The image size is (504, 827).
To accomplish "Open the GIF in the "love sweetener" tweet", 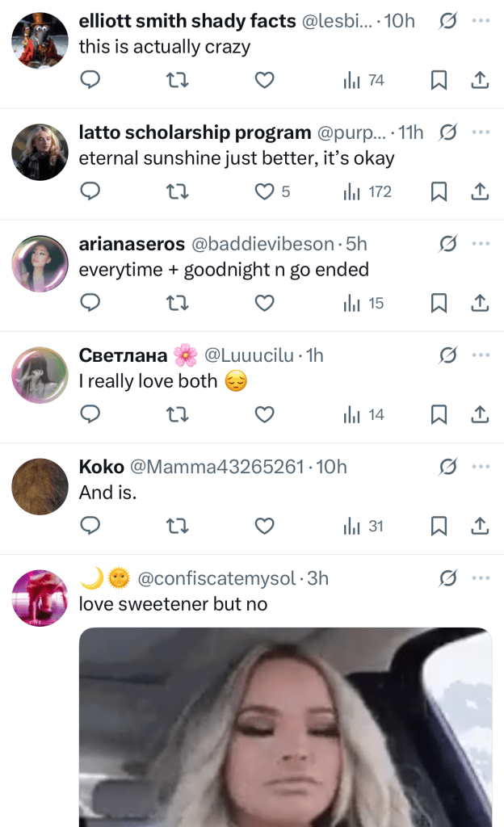I will click(x=285, y=727).
